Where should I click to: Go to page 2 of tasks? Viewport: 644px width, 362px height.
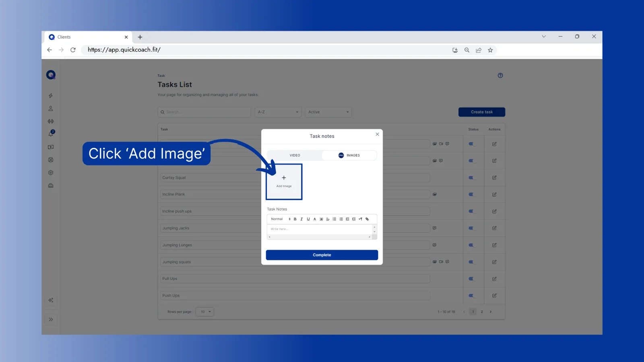[x=482, y=312]
